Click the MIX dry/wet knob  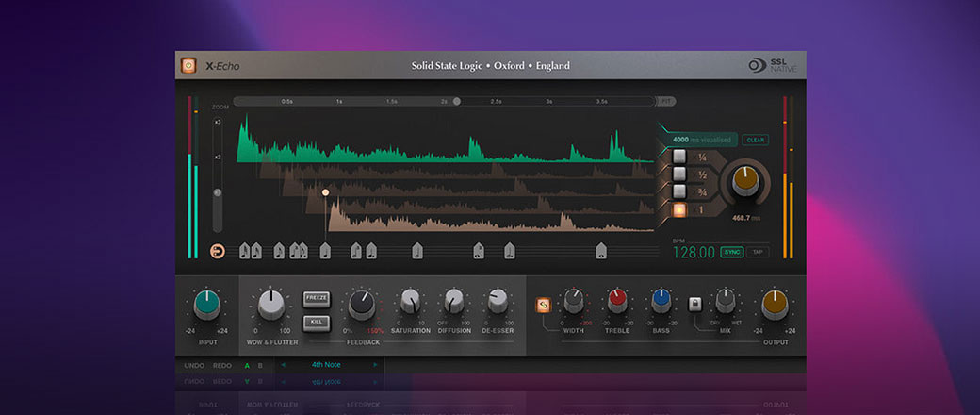[x=725, y=302]
